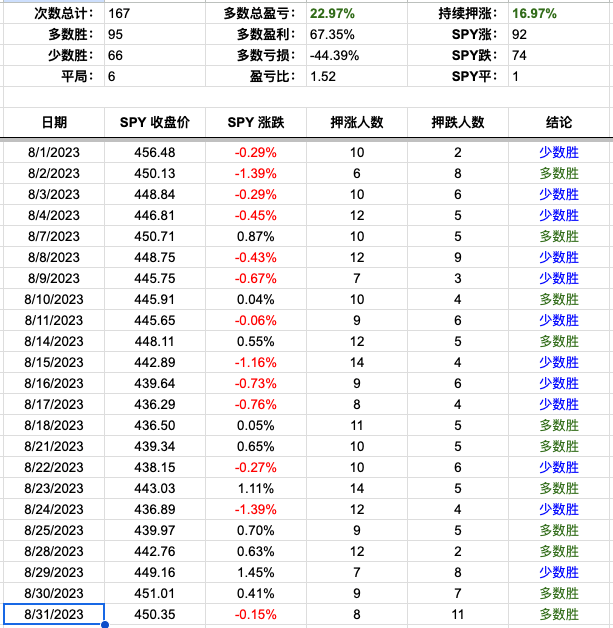Select the closing price 448.75
The height and width of the screenshot is (628, 613).
point(155,257)
